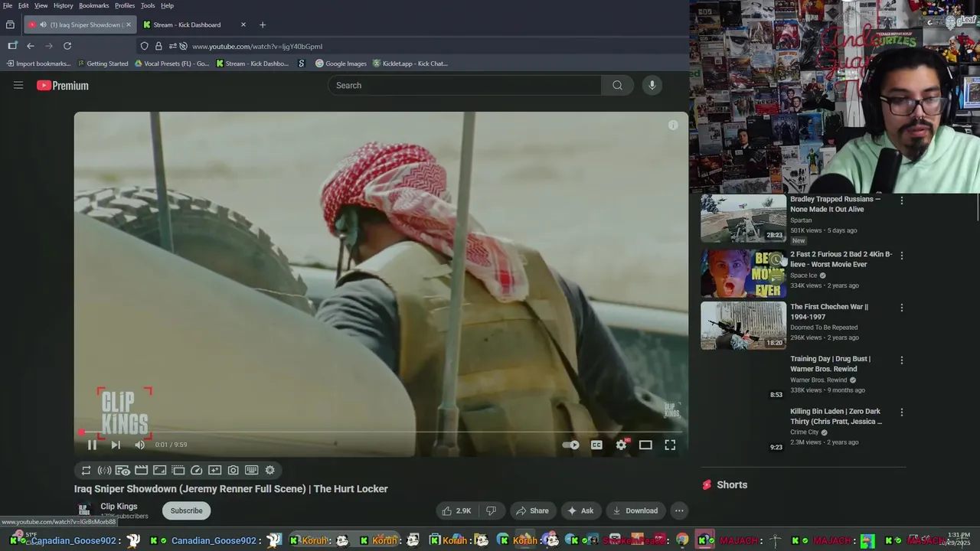The image size is (980, 551).
Task: Click the Firefox view tab list icon
Action: click(10, 24)
